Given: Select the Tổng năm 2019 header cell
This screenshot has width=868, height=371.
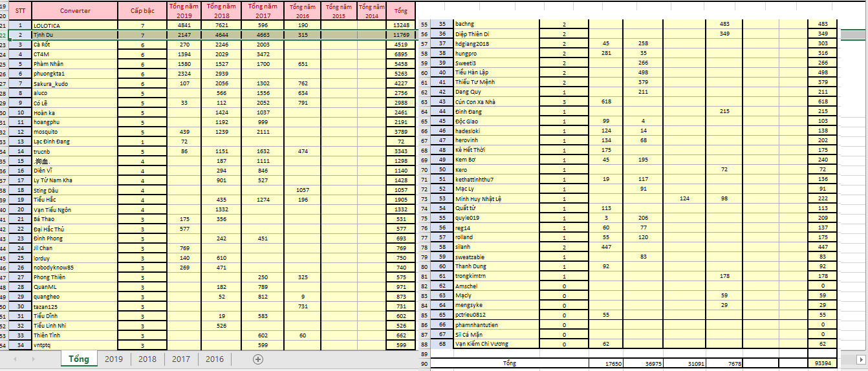Looking at the screenshot, I should [184, 10].
